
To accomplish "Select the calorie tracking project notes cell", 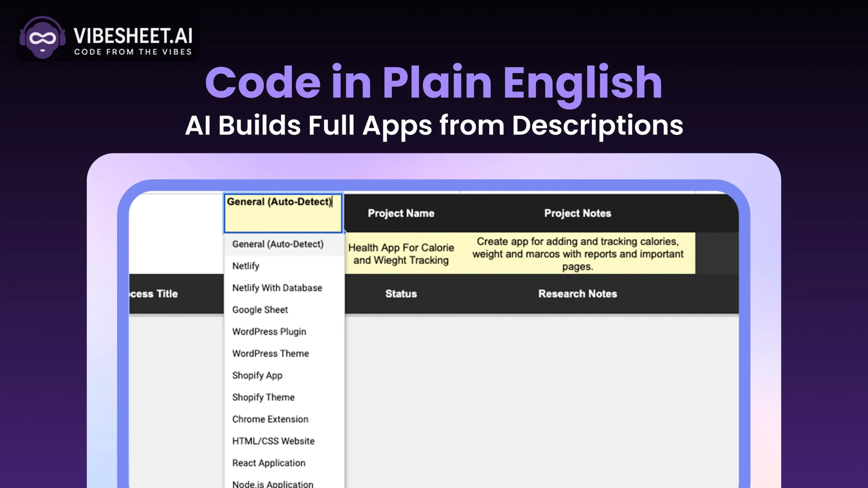I will (x=577, y=254).
